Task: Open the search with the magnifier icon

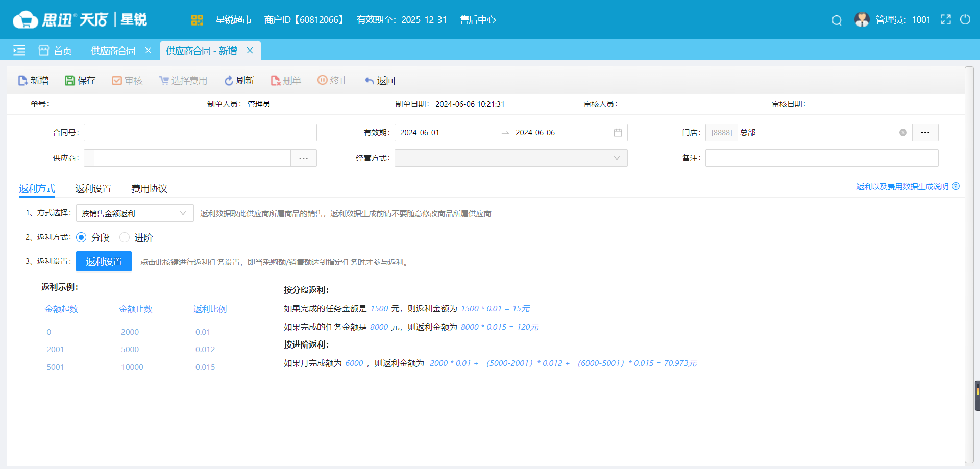Action: (837, 20)
